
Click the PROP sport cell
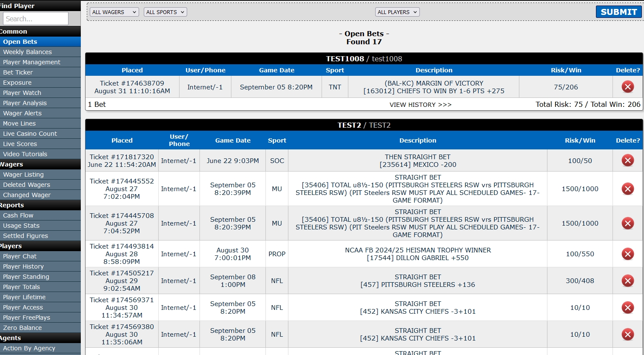[x=277, y=254]
